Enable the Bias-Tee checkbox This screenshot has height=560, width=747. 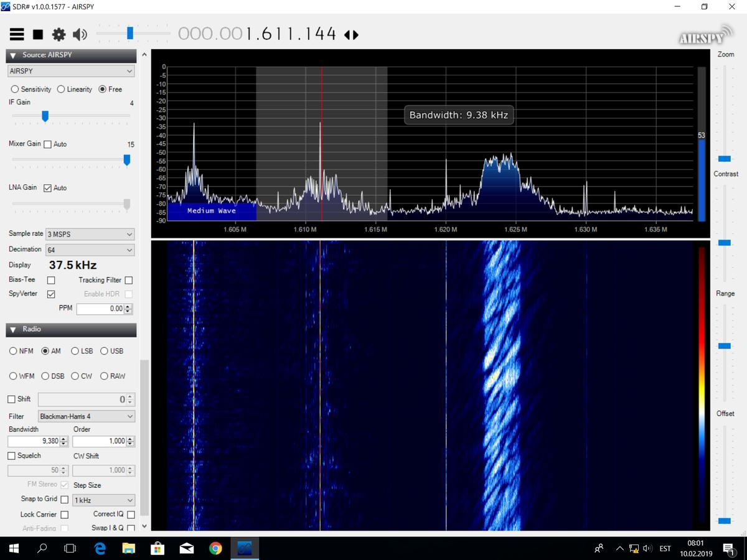51,280
